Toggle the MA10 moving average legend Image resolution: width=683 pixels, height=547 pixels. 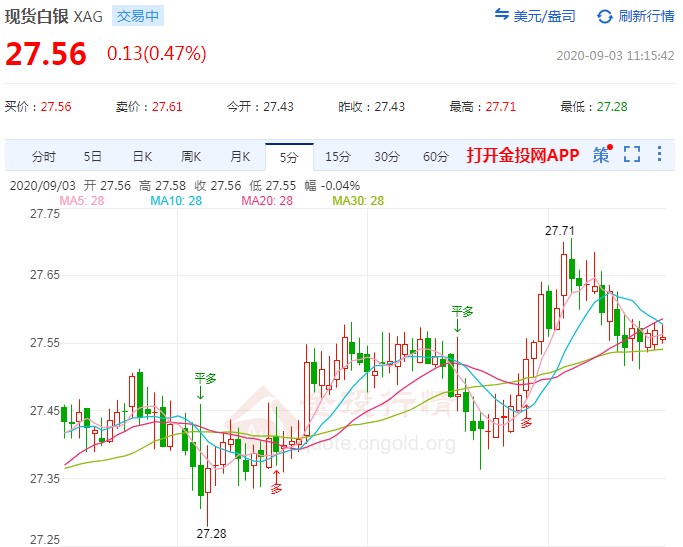(176, 201)
